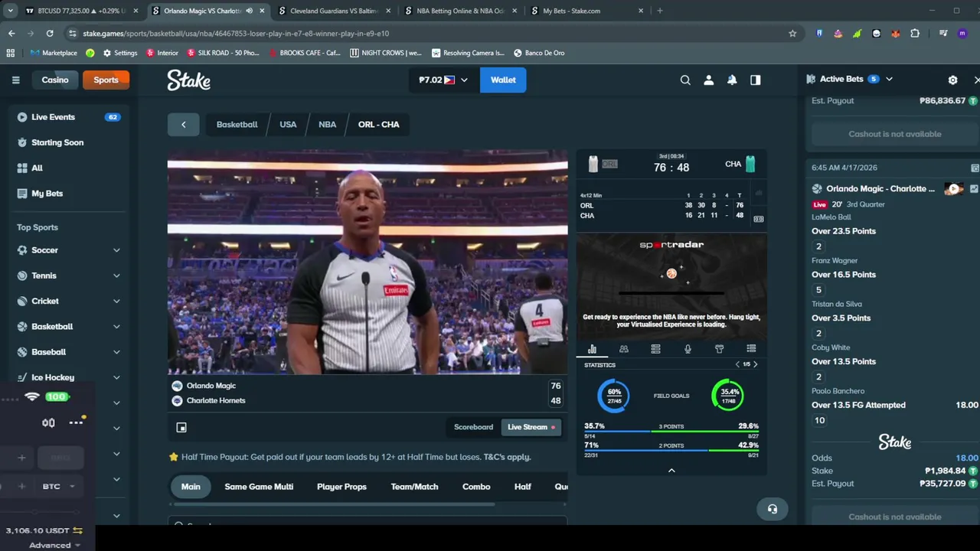Select the commentary microphone tab icon
This screenshot has height=551, width=980.
[688, 349]
